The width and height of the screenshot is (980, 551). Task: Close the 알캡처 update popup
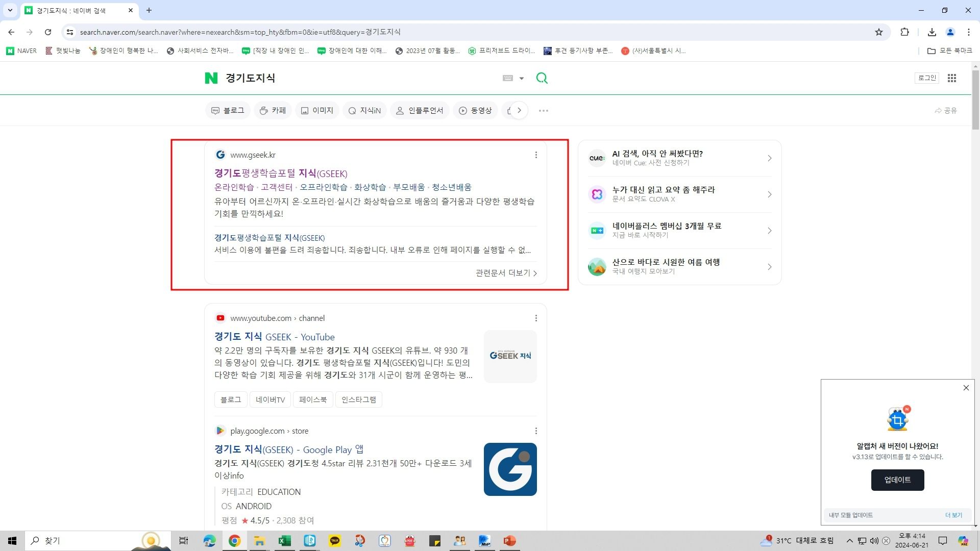point(966,388)
